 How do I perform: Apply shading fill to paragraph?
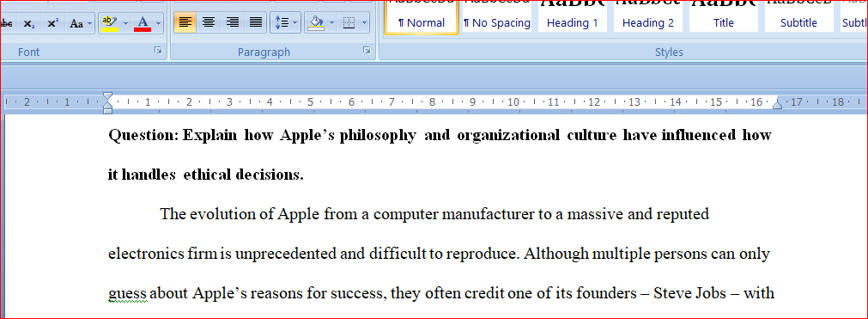click(x=316, y=22)
